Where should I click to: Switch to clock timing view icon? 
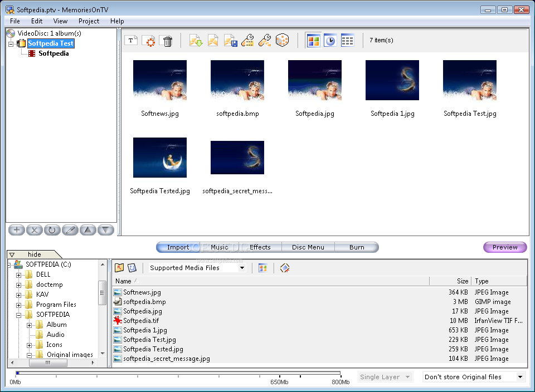[x=330, y=41]
